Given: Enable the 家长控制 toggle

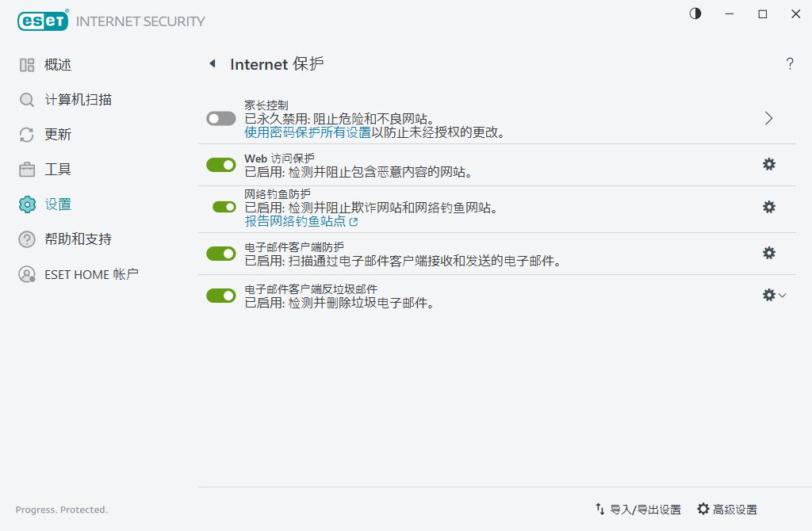Looking at the screenshot, I should (x=220, y=117).
